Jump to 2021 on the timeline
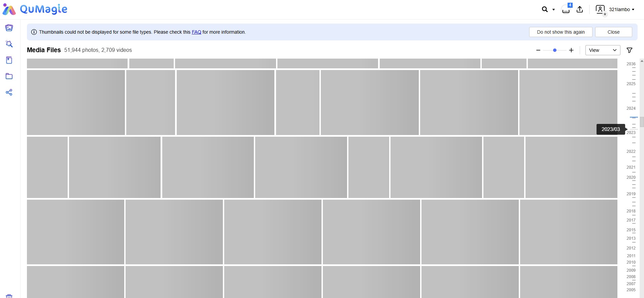Image resolution: width=644 pixels, height=298 pixels. 631,167
